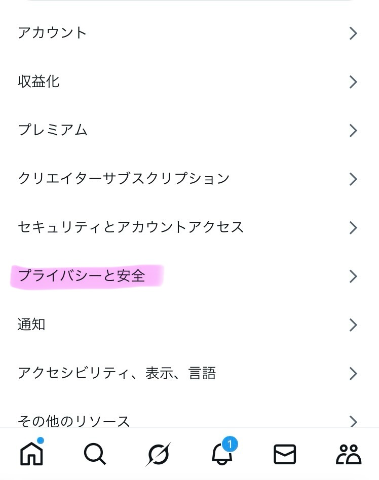Screen dimensions: 379x480
Task: Select the highlighted プライバシーと安全 item
Action: click(x=189, y=276)
